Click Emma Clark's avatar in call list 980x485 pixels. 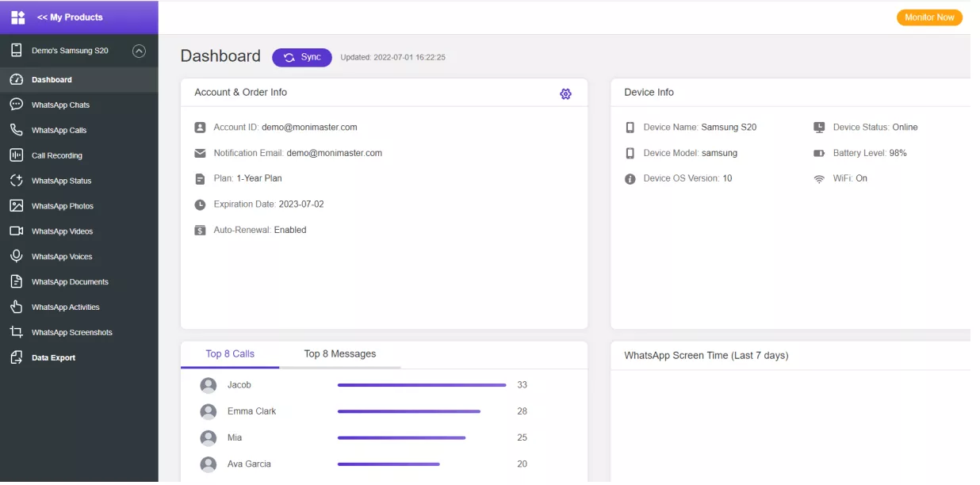tap(209, 412)
